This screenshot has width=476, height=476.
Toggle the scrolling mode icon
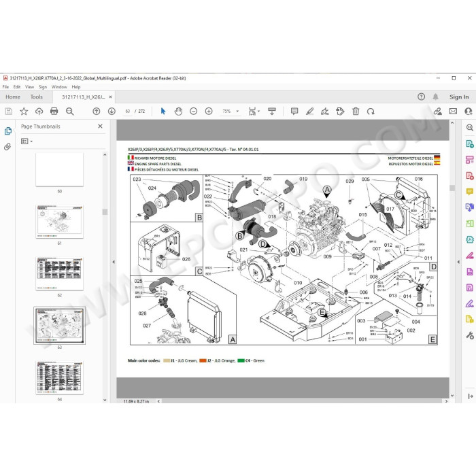click(x=272, y=112)
